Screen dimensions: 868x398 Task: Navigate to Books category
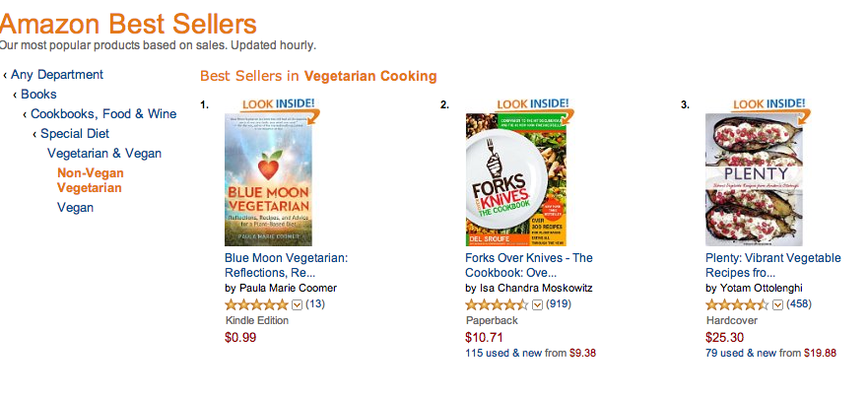[x=38, y=94]
